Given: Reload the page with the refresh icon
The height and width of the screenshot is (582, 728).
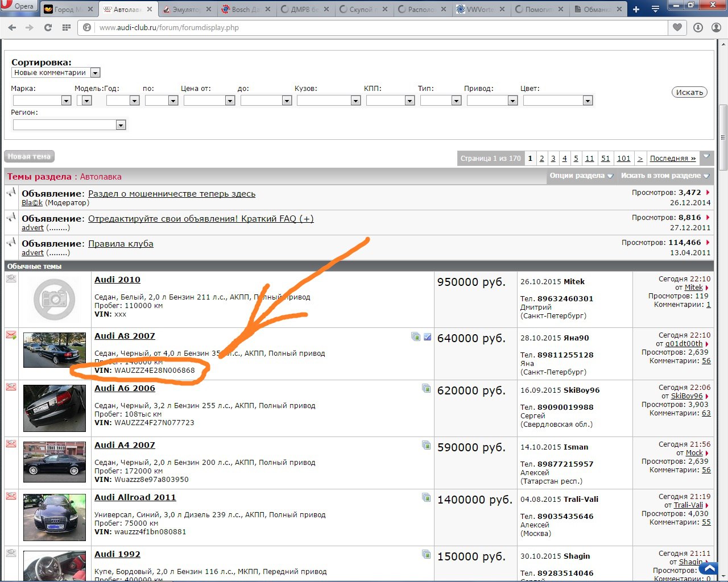Looking at the screenshot, I should coord(48,27).
